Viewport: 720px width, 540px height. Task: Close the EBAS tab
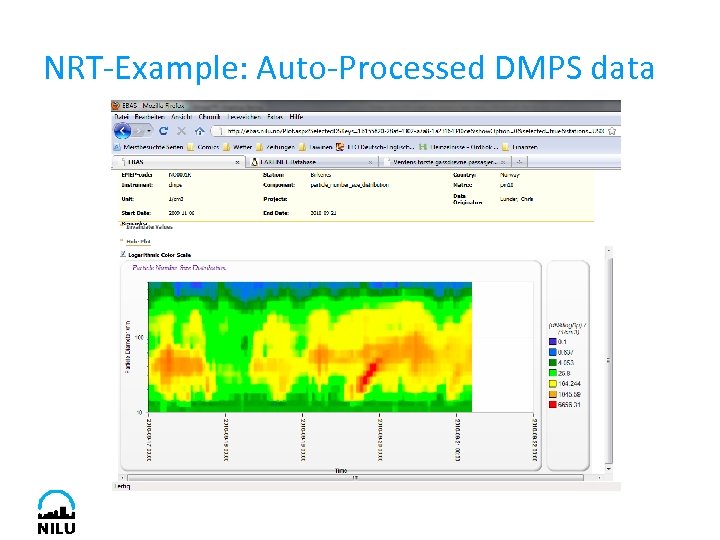237,163
